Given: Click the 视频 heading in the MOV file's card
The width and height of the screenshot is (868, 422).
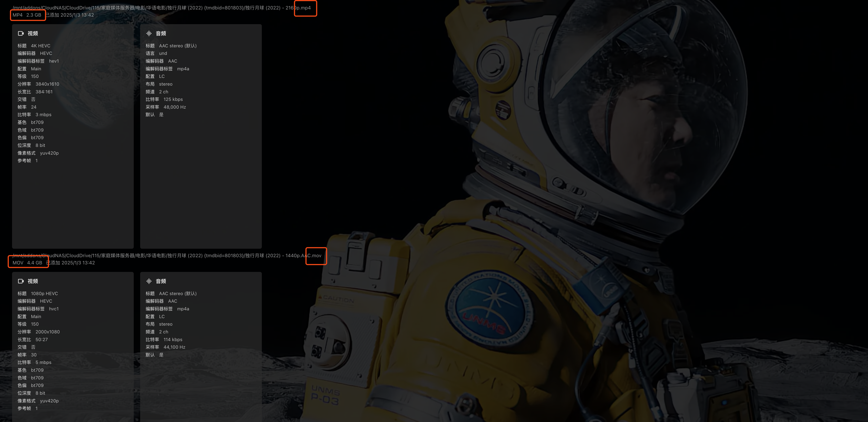Looking at the screenshot, I should tap(33, 281).
